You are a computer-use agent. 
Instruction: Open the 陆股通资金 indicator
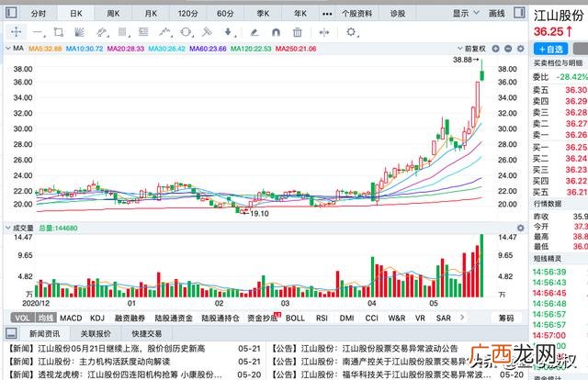(x=174, y=319)
